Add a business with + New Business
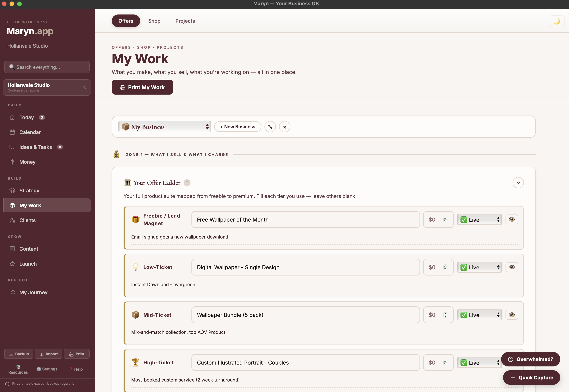Viewport: 569px width, 392px height. (237, 127)
